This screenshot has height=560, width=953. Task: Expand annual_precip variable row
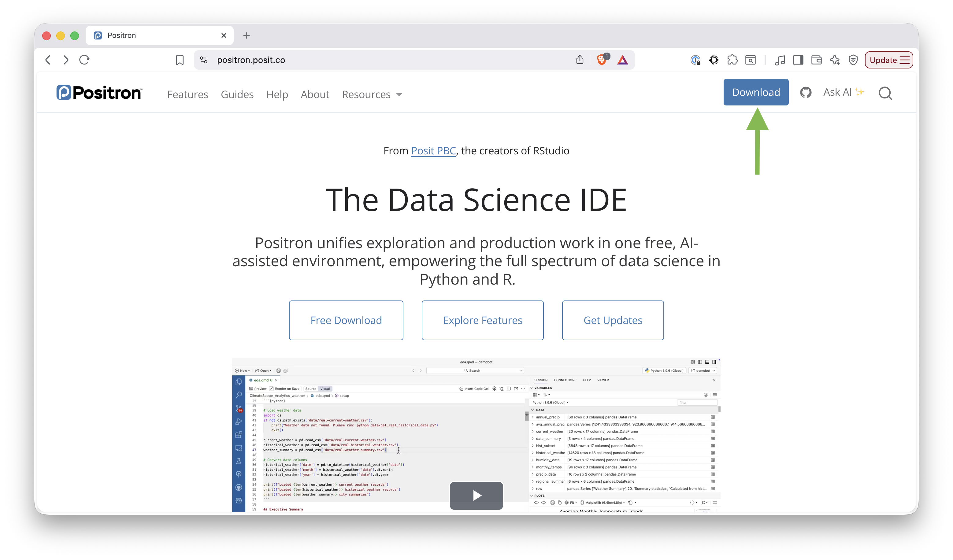pyautogui.click(x=533, y=417)
